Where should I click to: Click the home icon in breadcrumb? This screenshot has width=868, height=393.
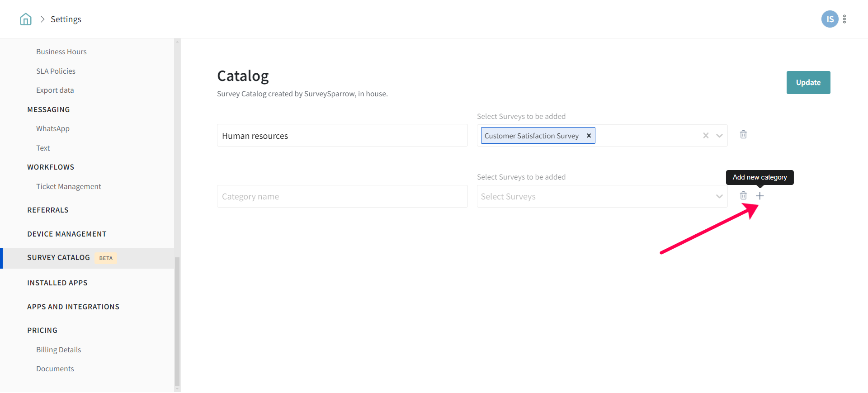(26, 19)
